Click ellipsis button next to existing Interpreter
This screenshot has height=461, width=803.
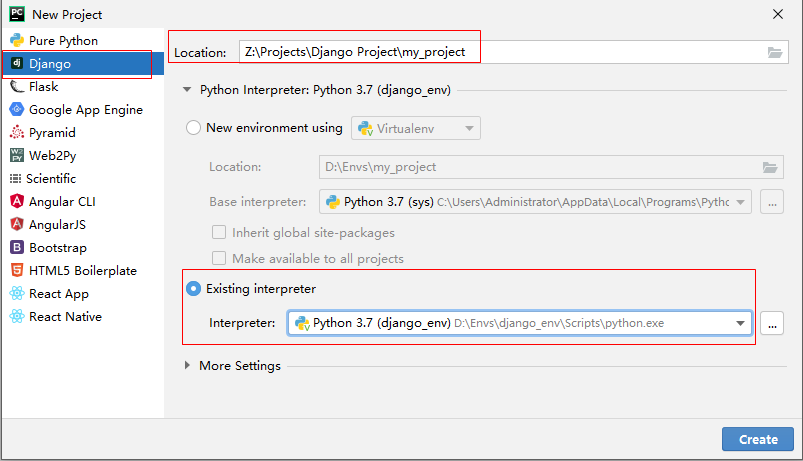coord(772,323)
